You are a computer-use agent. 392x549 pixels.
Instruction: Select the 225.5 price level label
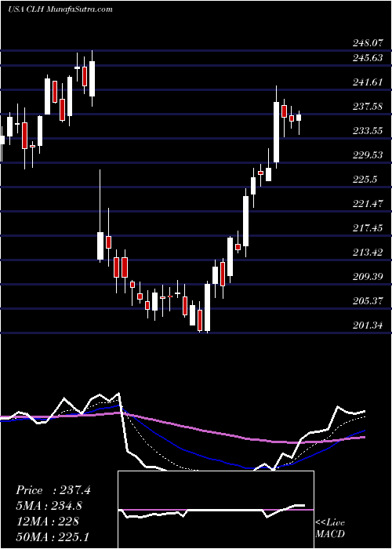365,180
